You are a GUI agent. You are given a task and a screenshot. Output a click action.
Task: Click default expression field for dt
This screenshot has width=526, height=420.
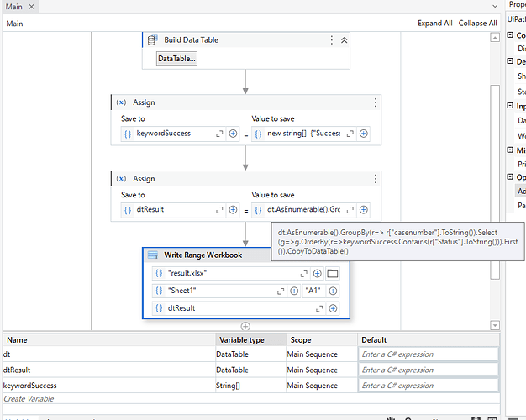(x=429, y=354)
